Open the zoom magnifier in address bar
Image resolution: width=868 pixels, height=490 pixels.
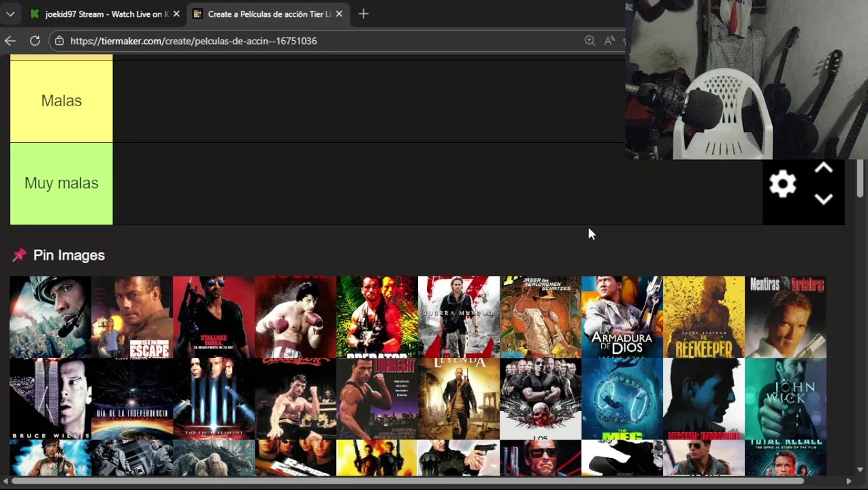pos(590,41)
